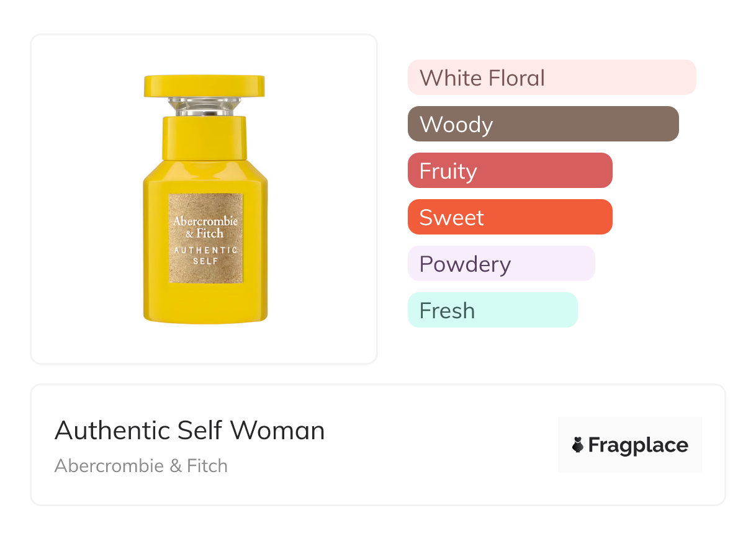
Task: Open the Authentic Self Woman title
Action: [189, 431]
